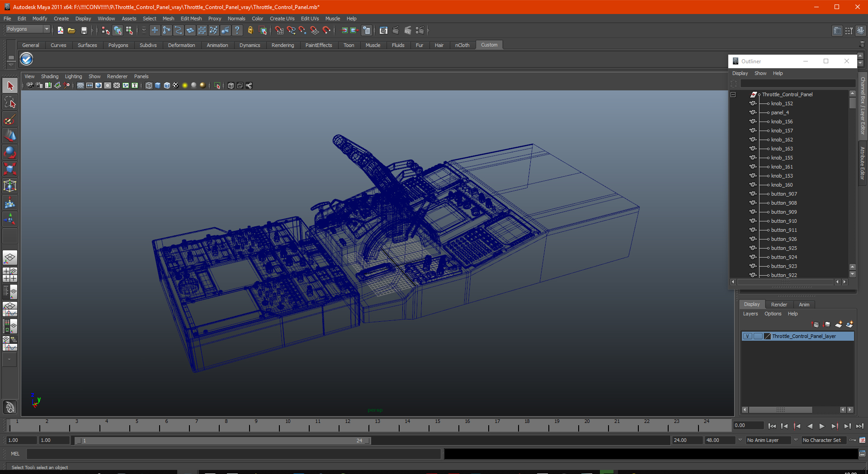The height and width of the screenshot is (474, 868).
Task: Create layer from selected objects icon
Action: pos(850,324)
